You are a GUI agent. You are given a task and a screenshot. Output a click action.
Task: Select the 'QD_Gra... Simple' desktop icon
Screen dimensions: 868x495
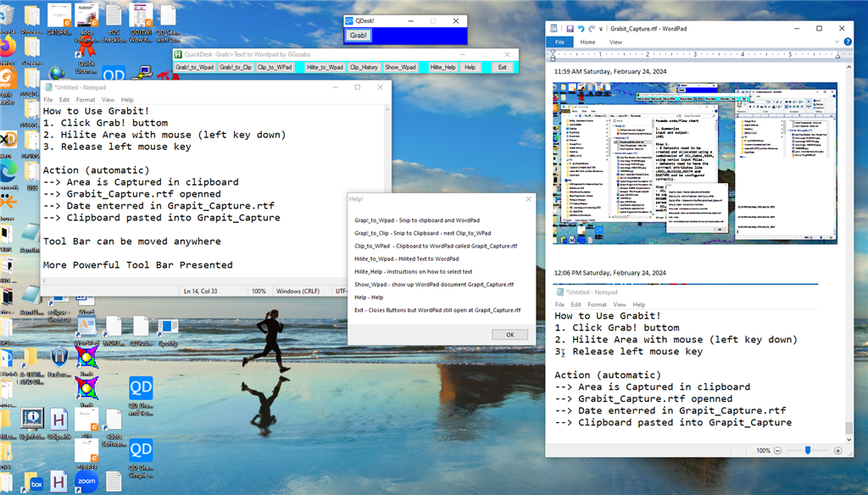(x=142, y=459)
